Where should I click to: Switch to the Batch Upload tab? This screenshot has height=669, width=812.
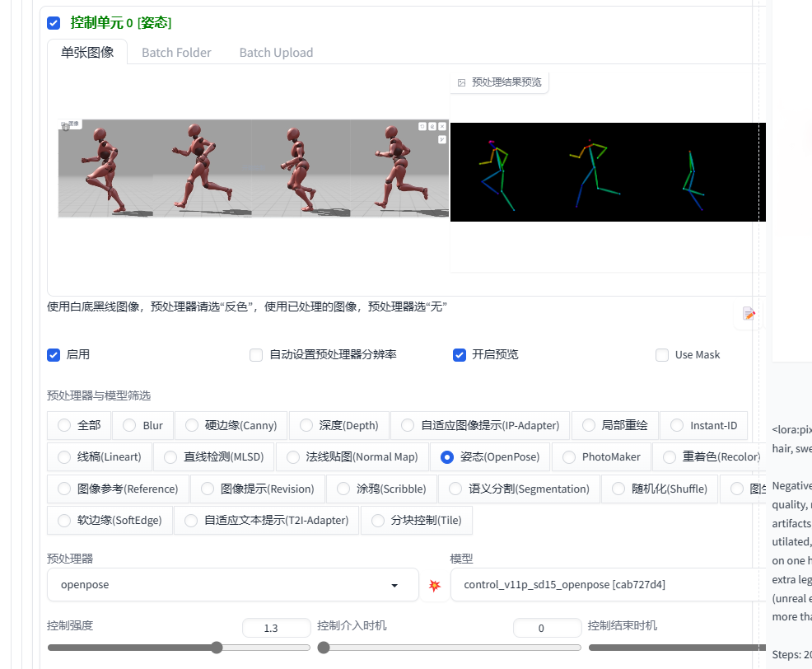tap(276, 53)
